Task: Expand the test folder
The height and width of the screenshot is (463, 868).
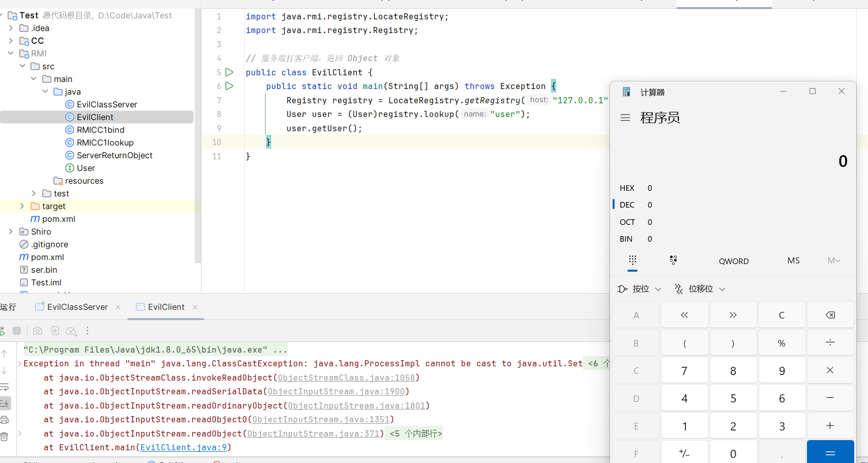Action: 34,193
